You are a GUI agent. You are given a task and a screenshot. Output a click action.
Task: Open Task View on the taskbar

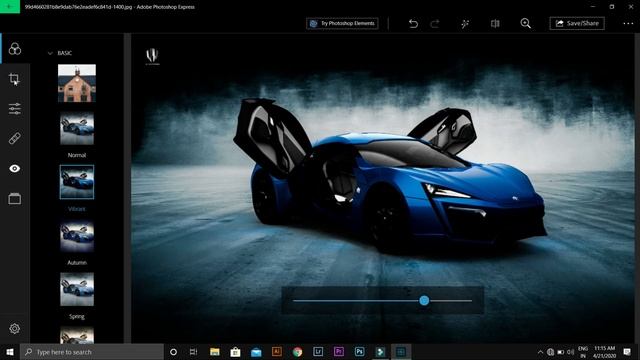coord(193,352)
